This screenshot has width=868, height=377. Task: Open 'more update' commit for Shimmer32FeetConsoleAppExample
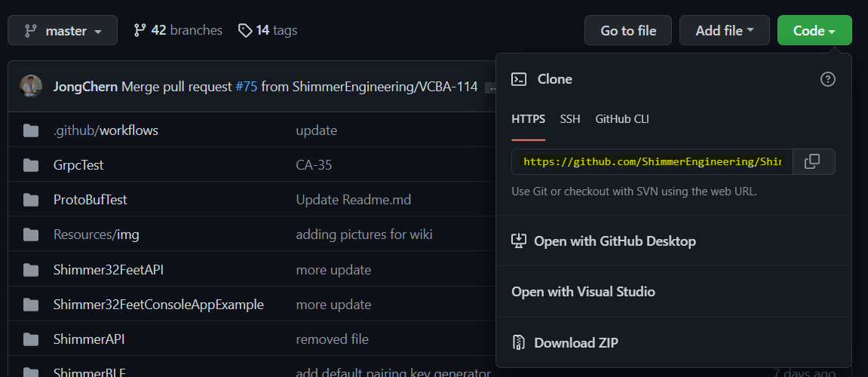click(334, 305)
